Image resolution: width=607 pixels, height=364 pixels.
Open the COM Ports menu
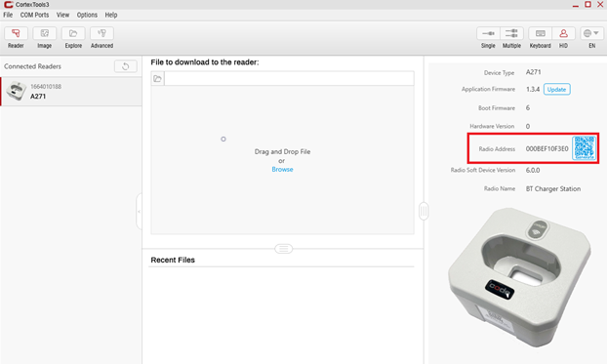(x=34, y=15)
